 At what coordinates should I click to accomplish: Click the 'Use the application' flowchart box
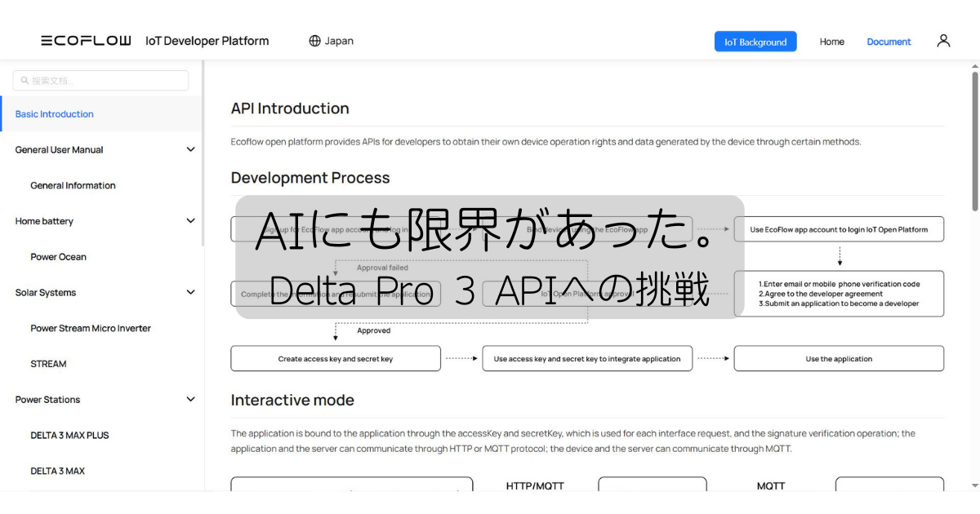839,359
